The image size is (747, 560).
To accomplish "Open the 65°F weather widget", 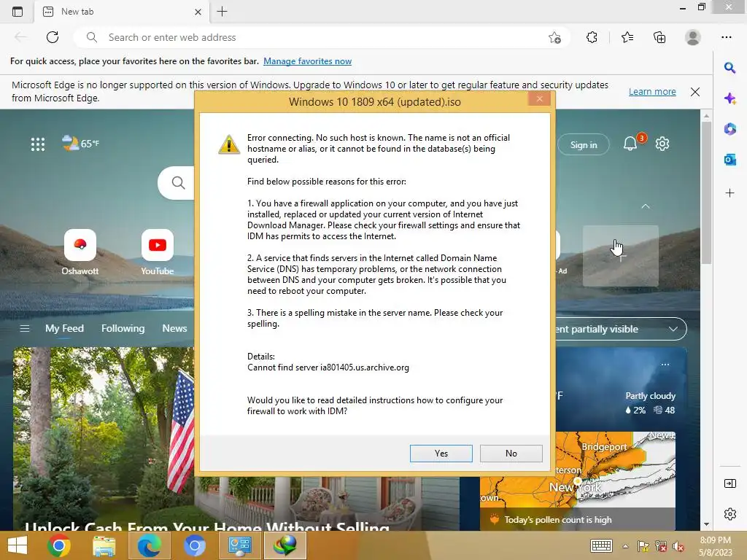I will (80, 143).
